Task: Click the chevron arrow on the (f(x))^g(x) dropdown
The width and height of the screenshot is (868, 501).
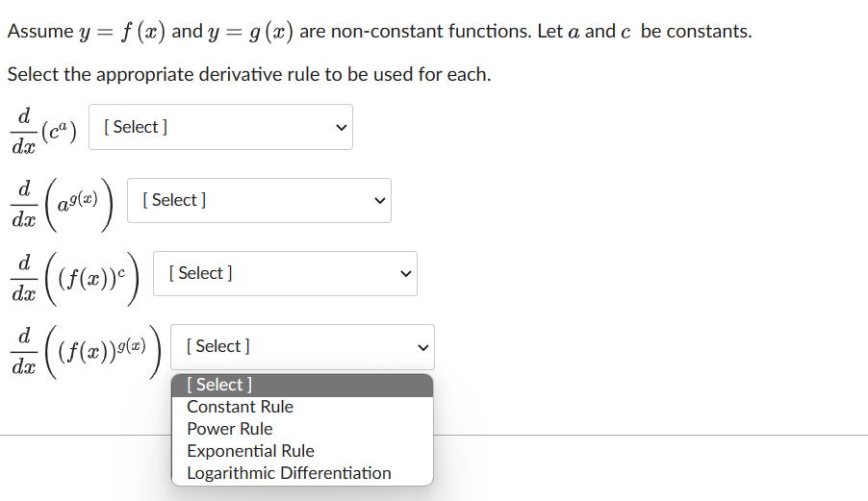Action: click(422, 348)
